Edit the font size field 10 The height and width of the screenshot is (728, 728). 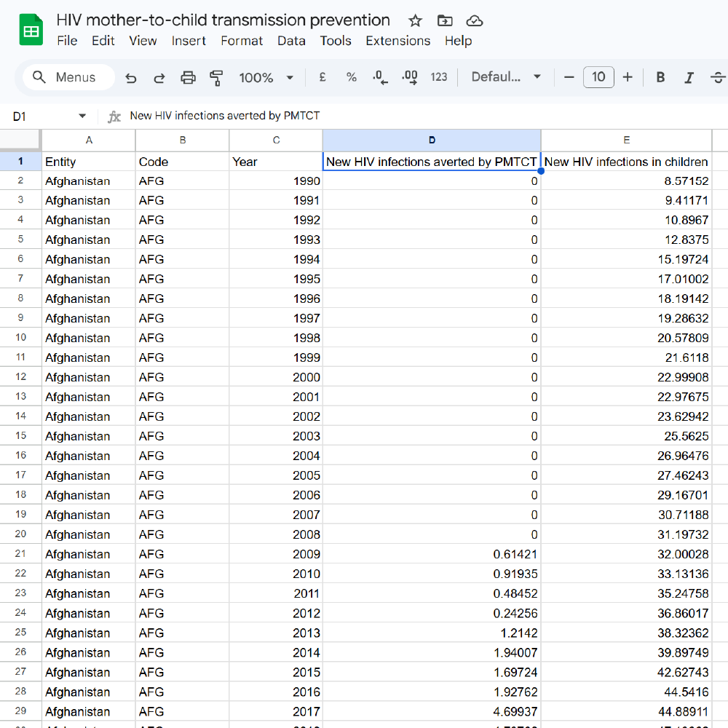(598, 77)
